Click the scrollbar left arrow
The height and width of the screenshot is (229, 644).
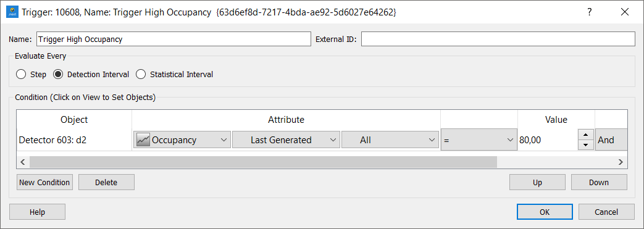click(x=23, y=162)
